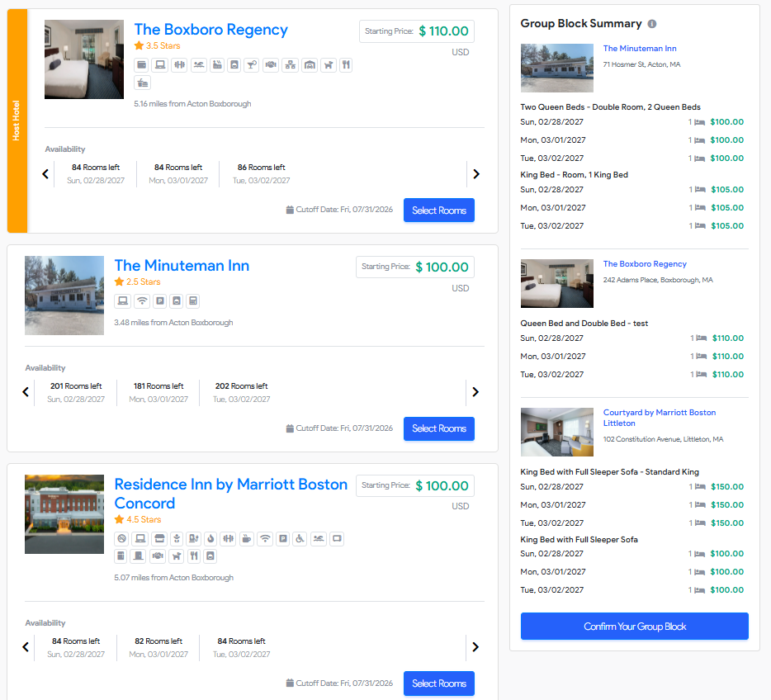
Task: Click Minuteman Inn Wi-Fi amenity icon
Action: [142, 300]
